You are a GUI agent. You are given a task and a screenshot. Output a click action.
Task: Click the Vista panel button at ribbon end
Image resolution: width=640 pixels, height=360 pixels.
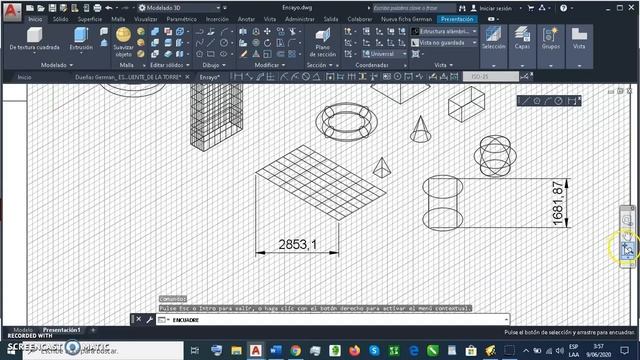tap(579, 46)
